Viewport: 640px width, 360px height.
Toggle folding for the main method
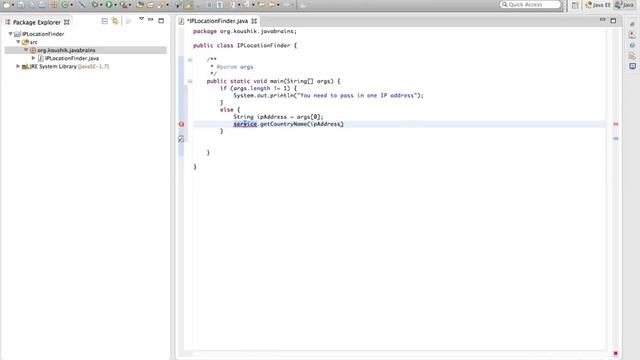[x=190, y=81]
